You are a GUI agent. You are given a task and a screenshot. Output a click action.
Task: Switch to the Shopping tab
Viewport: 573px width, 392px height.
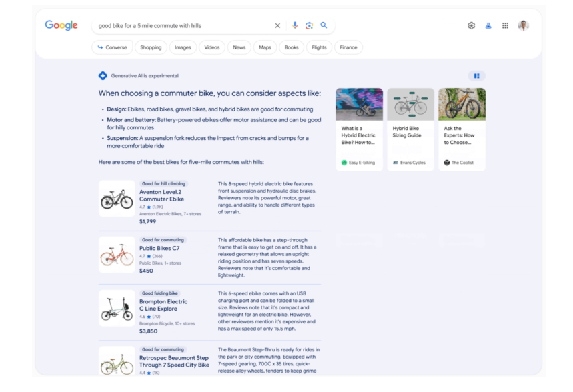pos(151,47)
